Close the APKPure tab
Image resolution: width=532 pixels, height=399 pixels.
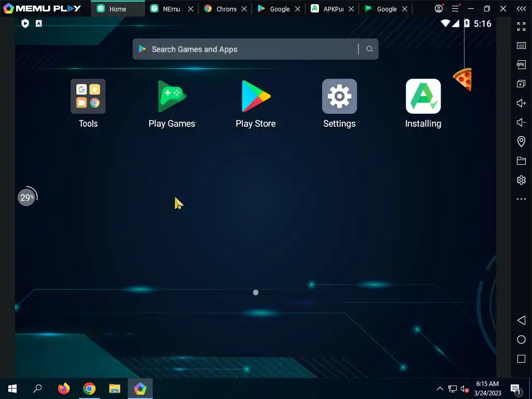pyautogui.click(x=351, y=9)
